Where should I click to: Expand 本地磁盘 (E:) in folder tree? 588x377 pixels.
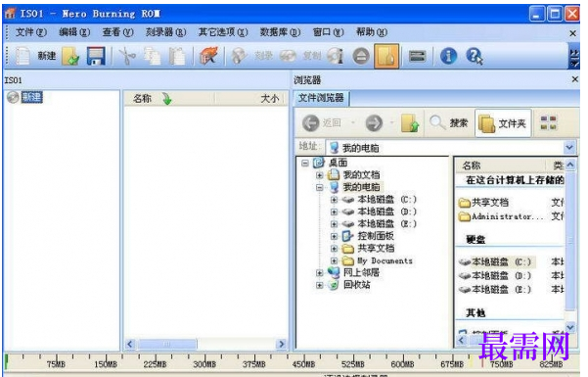(x=334, y=224)
